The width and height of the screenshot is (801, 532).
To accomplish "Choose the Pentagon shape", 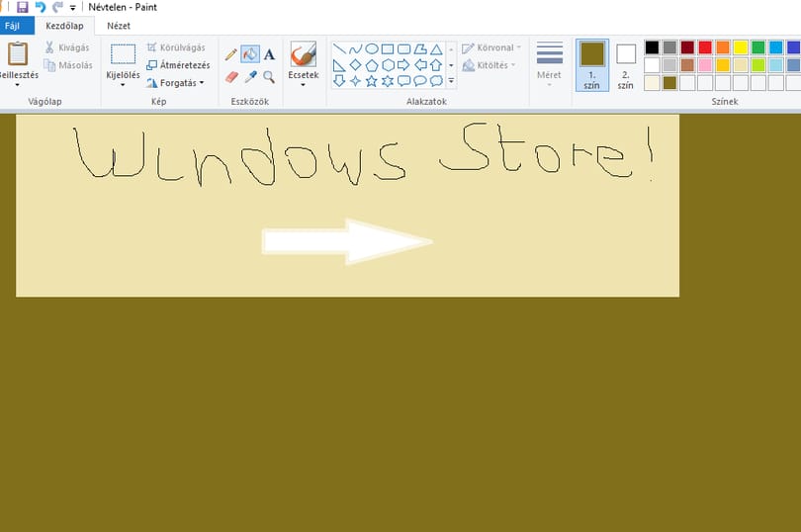I will click(372, 65).
